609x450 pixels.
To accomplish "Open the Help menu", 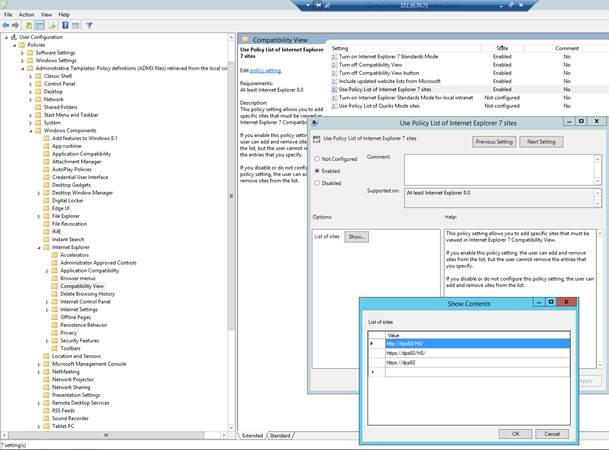I will pos(64,14).
